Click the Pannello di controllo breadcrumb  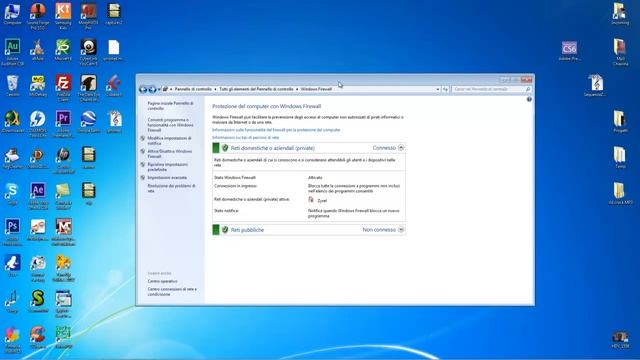click(x=193, y=89)
